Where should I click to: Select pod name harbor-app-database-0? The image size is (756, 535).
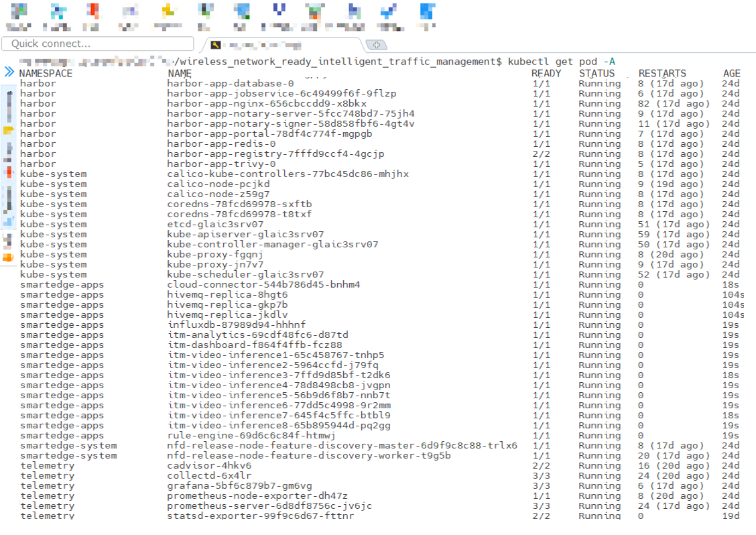231,83
